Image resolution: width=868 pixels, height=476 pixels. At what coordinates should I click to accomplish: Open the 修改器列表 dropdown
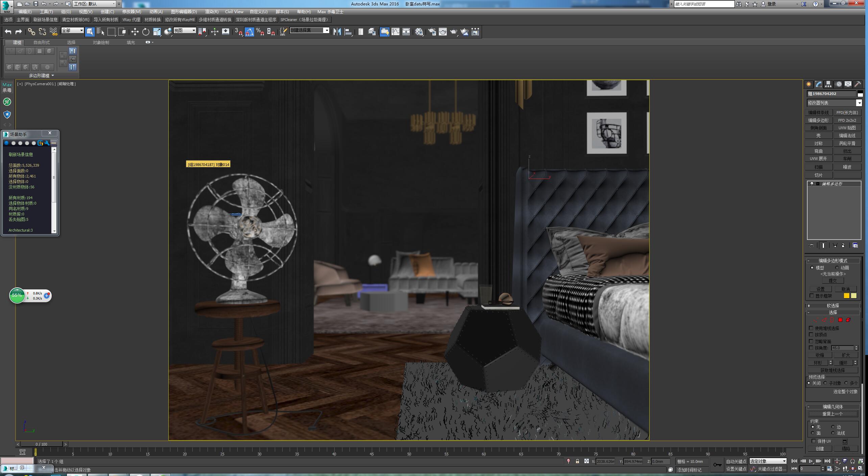(859, 103)
